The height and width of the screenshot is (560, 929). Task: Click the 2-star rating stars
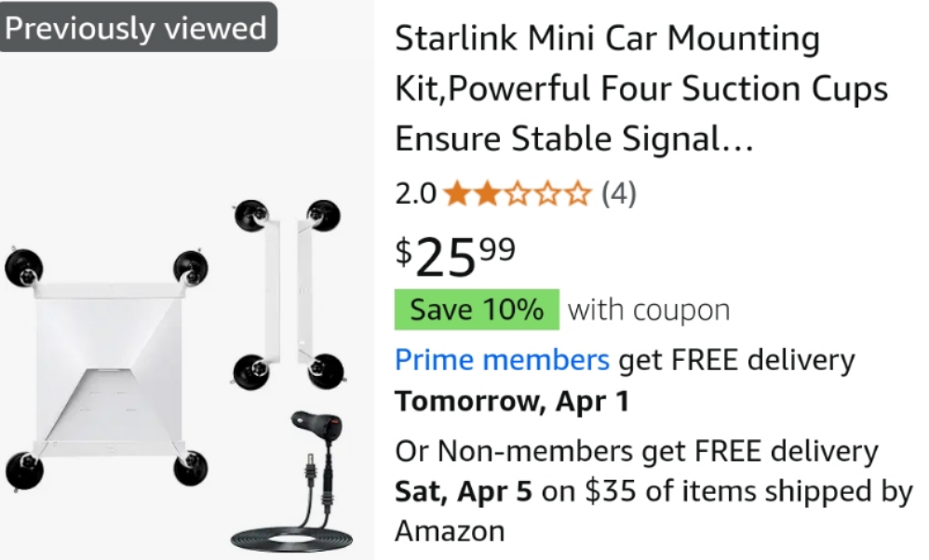tap(518, 194)
